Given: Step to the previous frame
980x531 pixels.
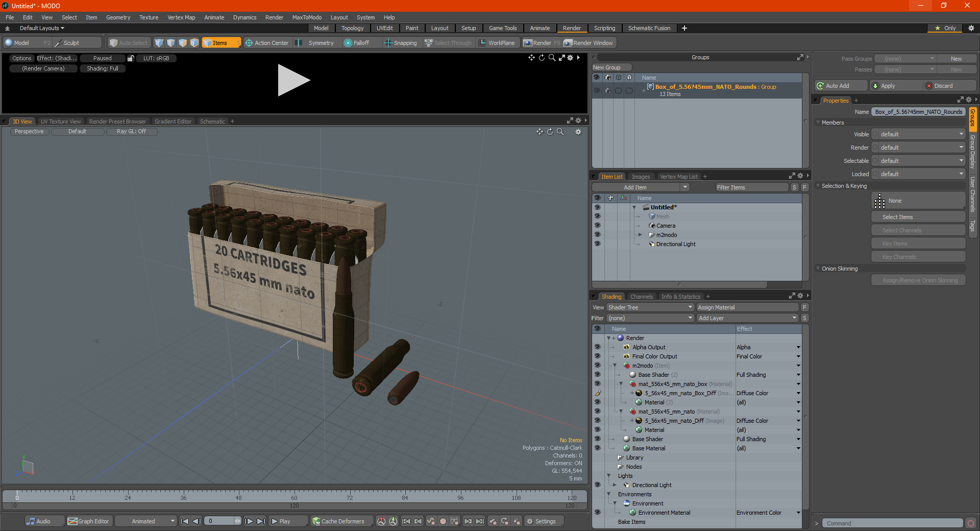Looking at the screenshot, I should click(x=197, y=521).
